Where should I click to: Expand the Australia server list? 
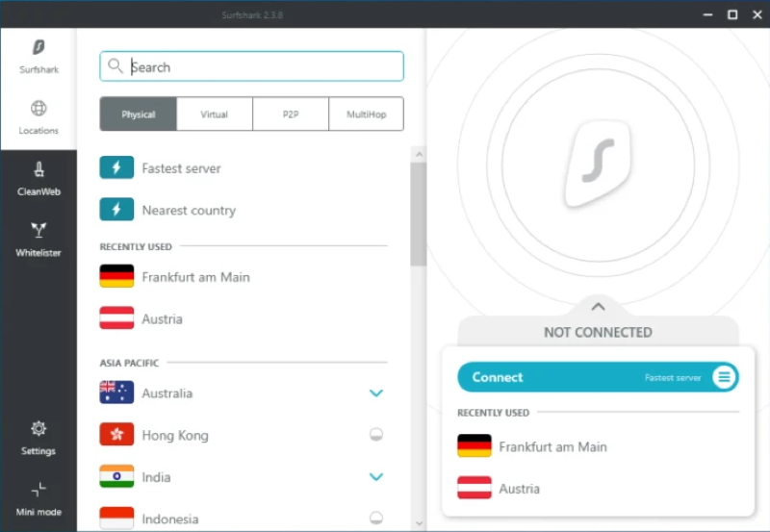click(x=376, y=393)
